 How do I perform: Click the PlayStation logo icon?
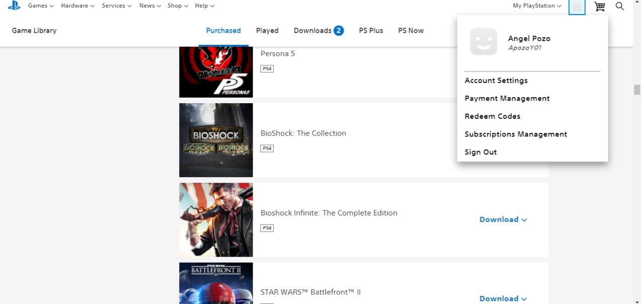click(14, 6)
